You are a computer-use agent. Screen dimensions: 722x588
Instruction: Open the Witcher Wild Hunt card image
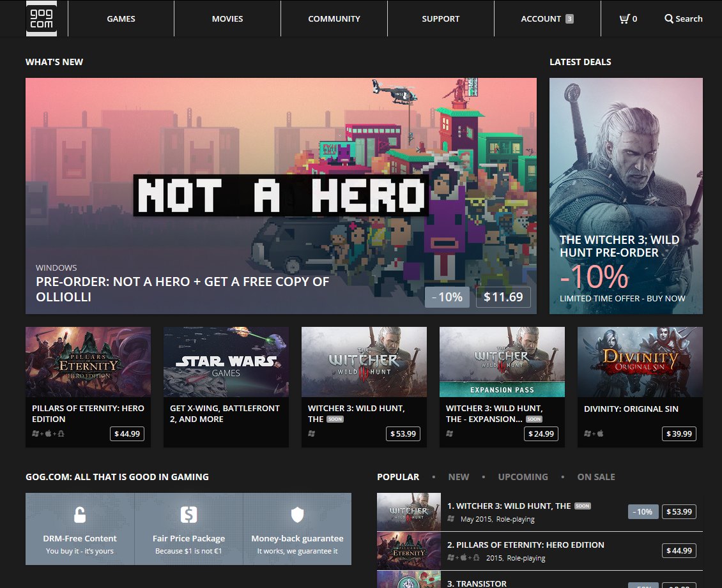[x=364, y=362]
